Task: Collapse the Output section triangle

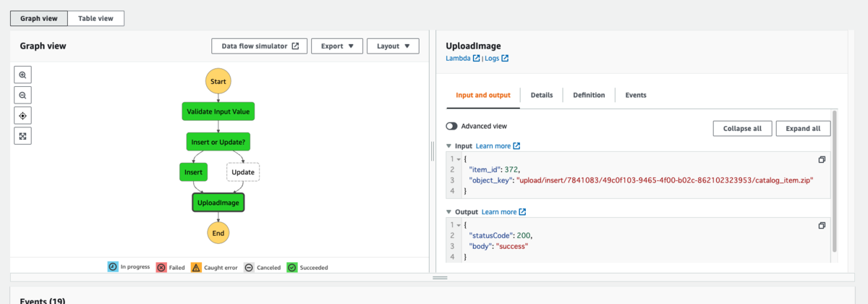Action: [x=448, y=212]
